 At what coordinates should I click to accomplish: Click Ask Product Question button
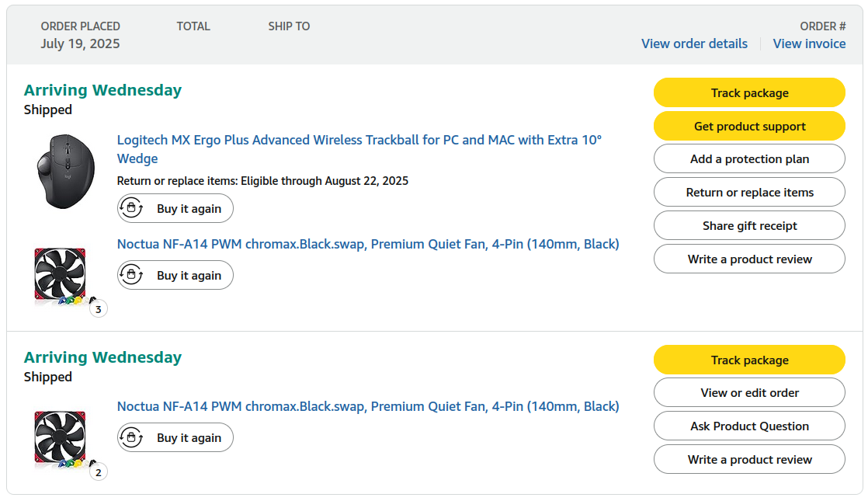pos(749,426)
